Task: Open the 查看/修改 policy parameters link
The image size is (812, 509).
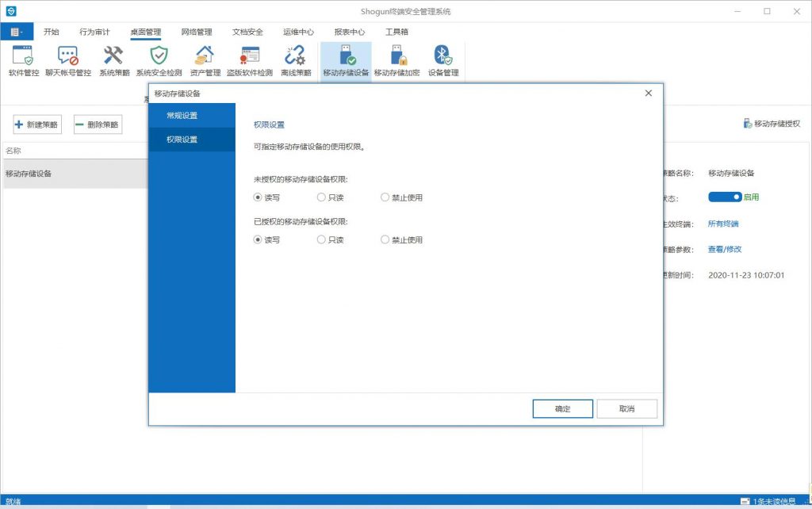Action: pyautogui.click(x=724, y=249)
